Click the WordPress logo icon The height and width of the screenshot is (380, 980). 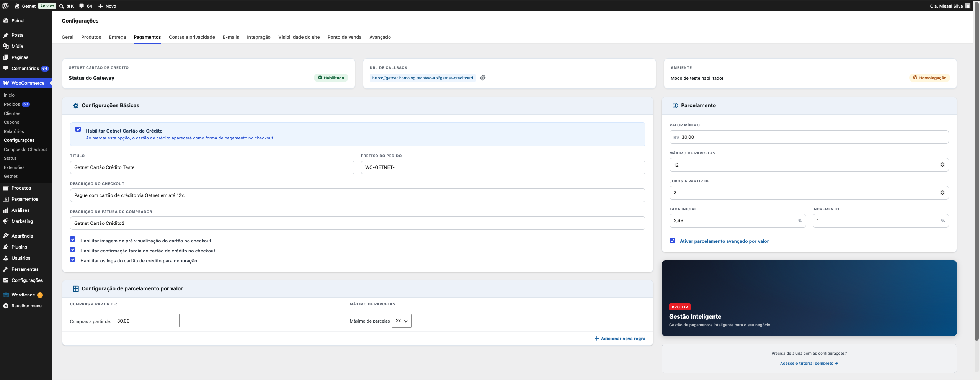coord(5,6)
